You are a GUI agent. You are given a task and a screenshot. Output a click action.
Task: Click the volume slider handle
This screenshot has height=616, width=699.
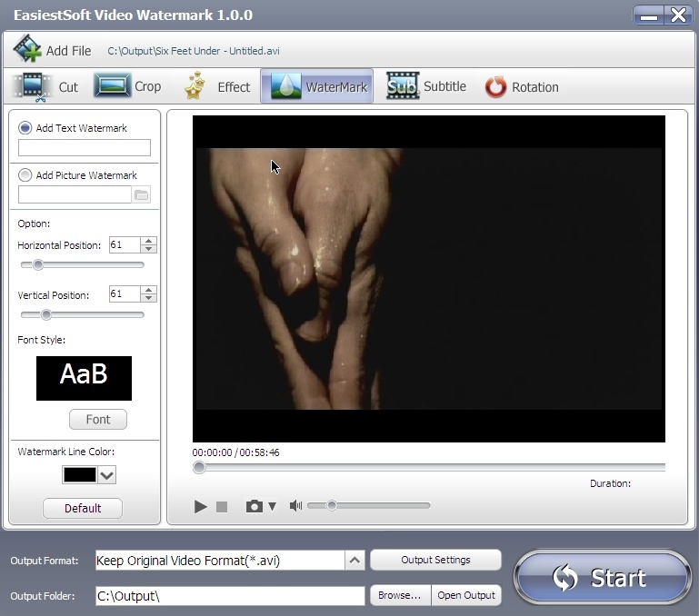click(331, 505)
